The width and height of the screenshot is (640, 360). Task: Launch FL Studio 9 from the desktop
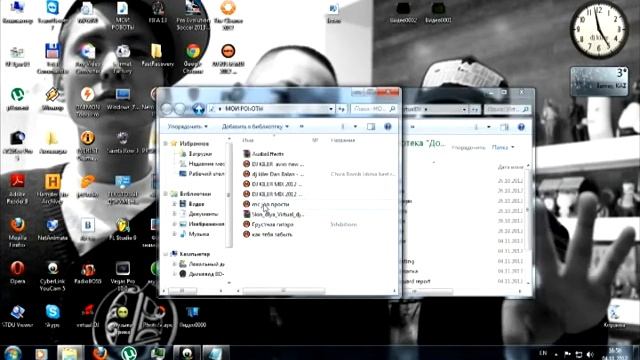tap(122, 229)
